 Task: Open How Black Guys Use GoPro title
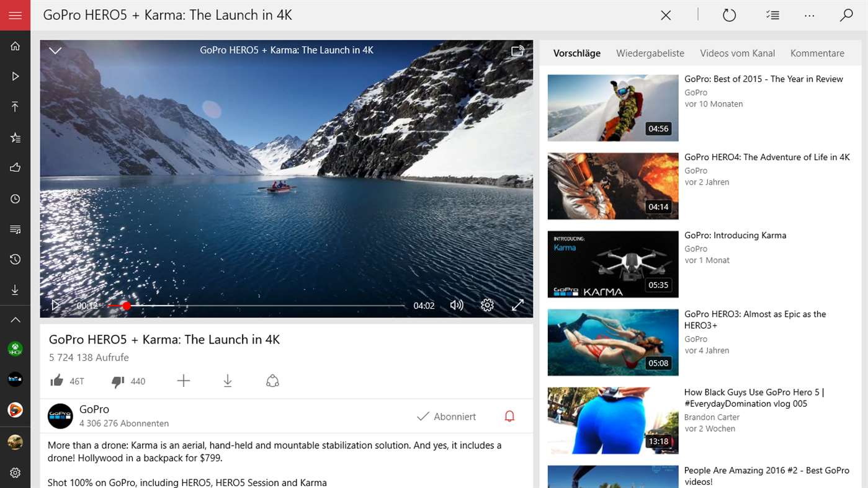[x=754, y=398]
